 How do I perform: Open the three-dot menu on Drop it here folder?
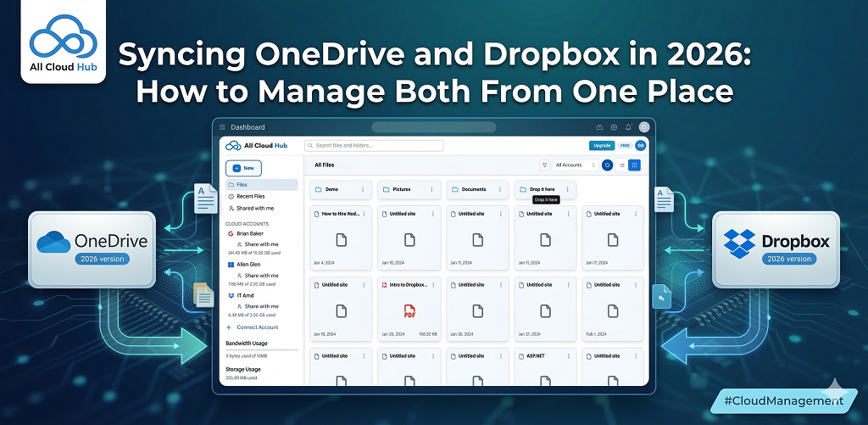[x=568, y=189]
